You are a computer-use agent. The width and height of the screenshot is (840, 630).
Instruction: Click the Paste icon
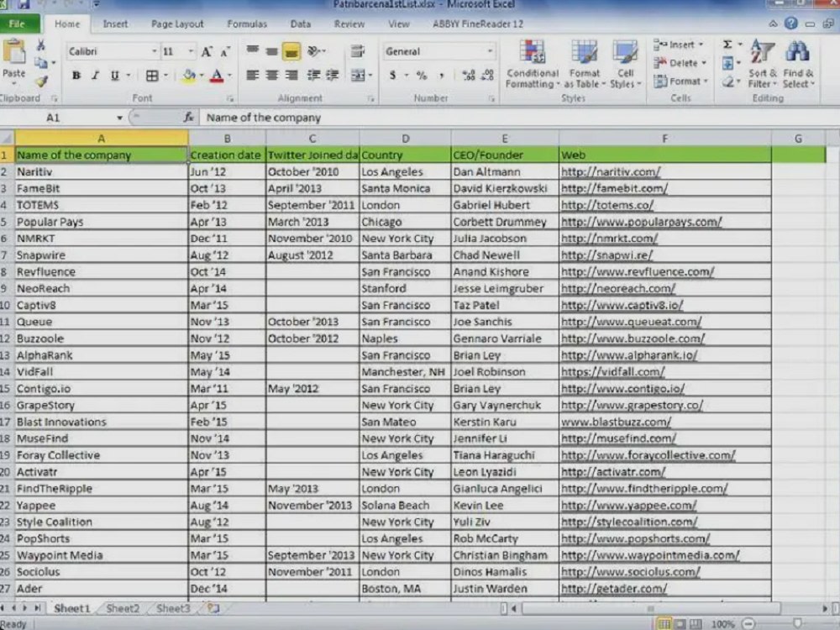(14, 54)
